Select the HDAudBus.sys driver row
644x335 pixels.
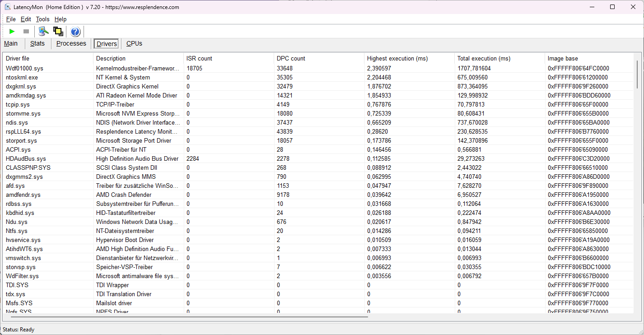[x=318, y=158]
